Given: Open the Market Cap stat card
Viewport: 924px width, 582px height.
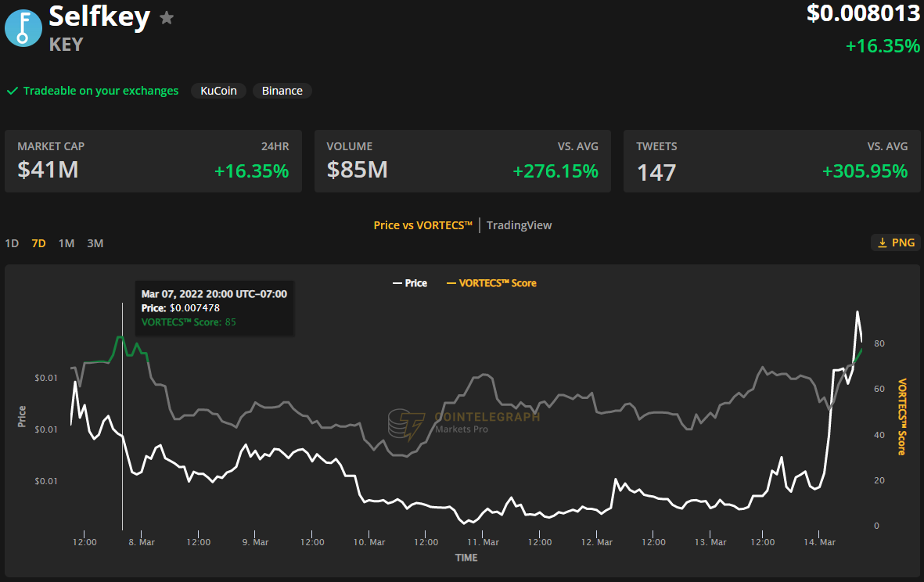Looking at the screenshot, I should point(153,161).
